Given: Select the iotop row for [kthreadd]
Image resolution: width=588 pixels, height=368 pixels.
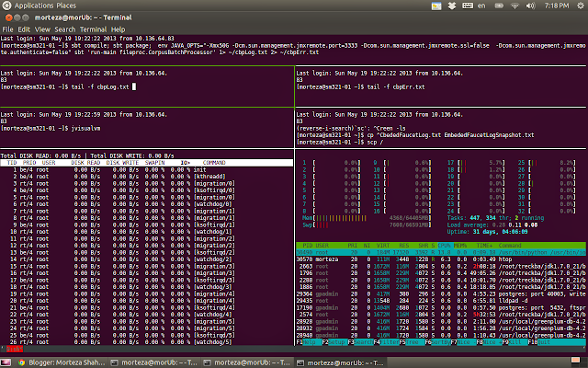Looking at the screenshot, I should point(147,177).
